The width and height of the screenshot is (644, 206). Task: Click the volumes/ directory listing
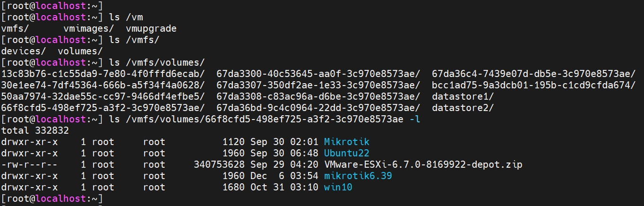80,51
